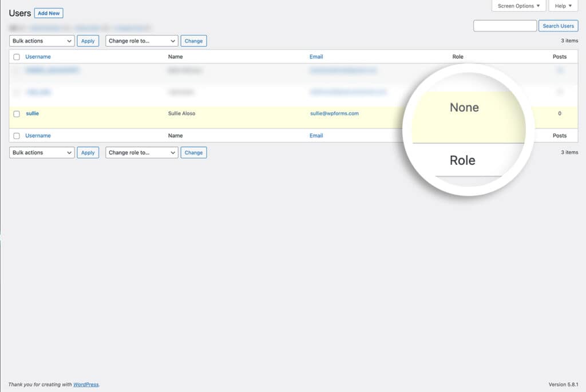View posts count for sullie
The width and height of the screenshot is (586, 392).
click(x=560, y=113)
